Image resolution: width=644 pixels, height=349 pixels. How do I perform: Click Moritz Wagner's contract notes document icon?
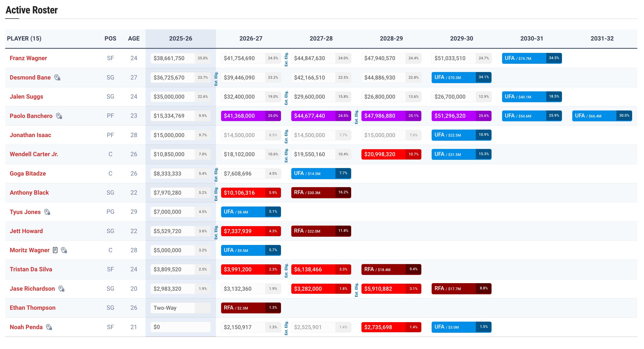click(55, 250)
